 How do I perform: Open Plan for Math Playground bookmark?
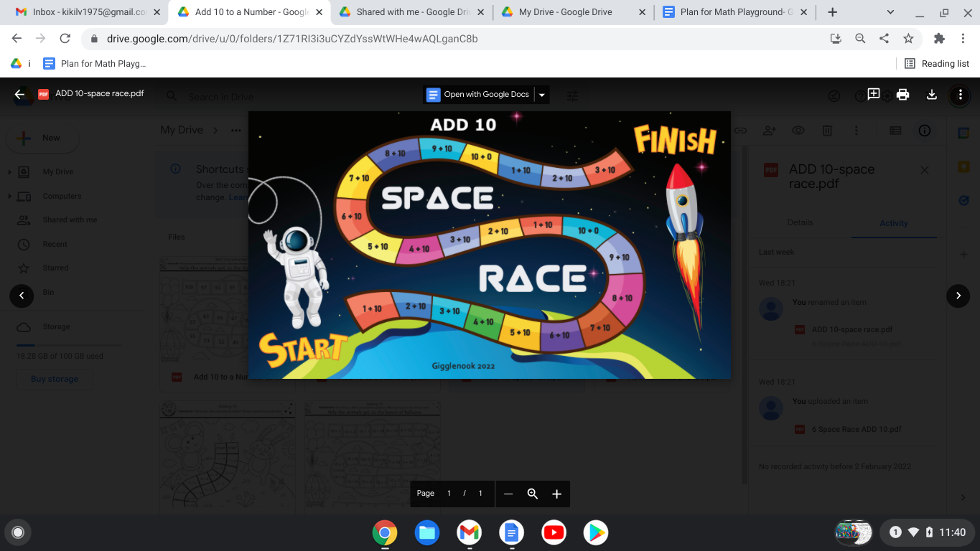coord(95,64)
